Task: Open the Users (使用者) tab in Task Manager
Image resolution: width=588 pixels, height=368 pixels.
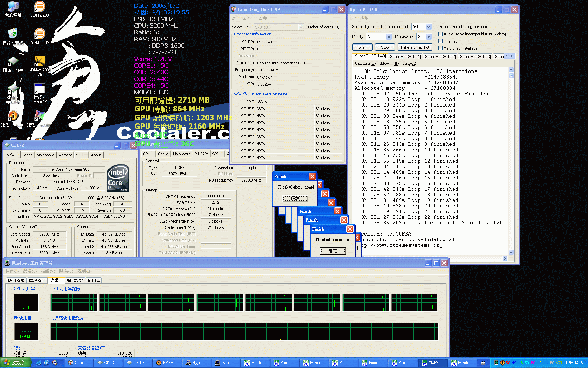Action: point(94,281)
